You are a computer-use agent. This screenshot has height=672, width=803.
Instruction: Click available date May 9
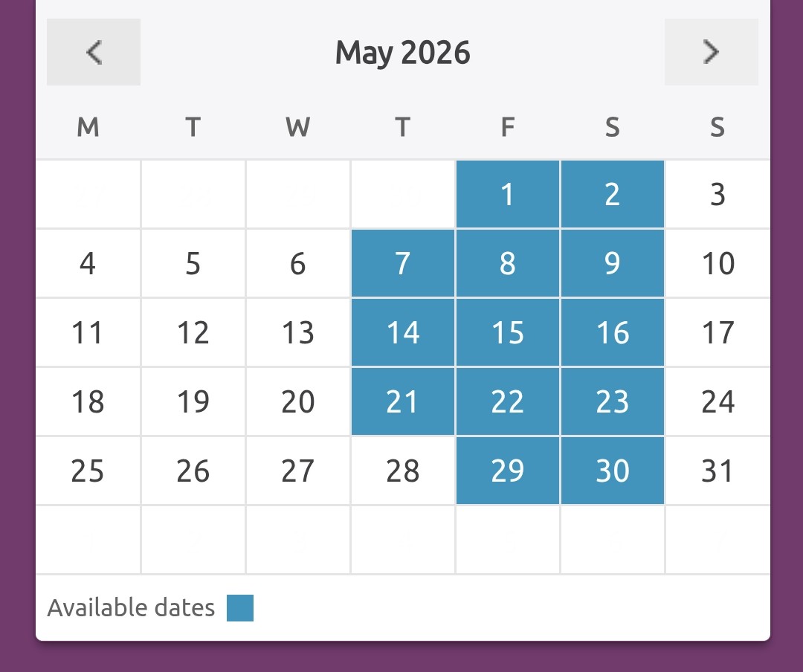coord(612,263)
